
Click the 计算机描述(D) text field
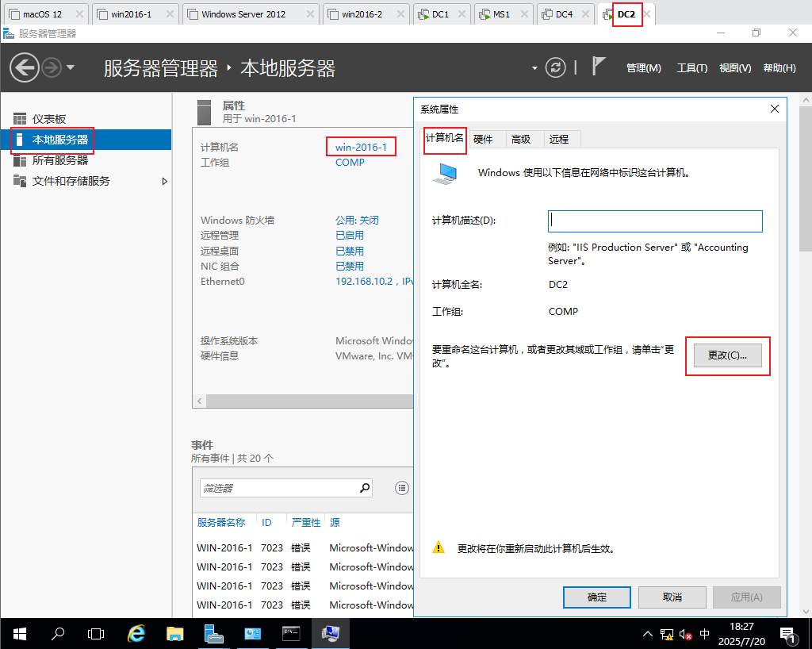(x=655, y=221)
